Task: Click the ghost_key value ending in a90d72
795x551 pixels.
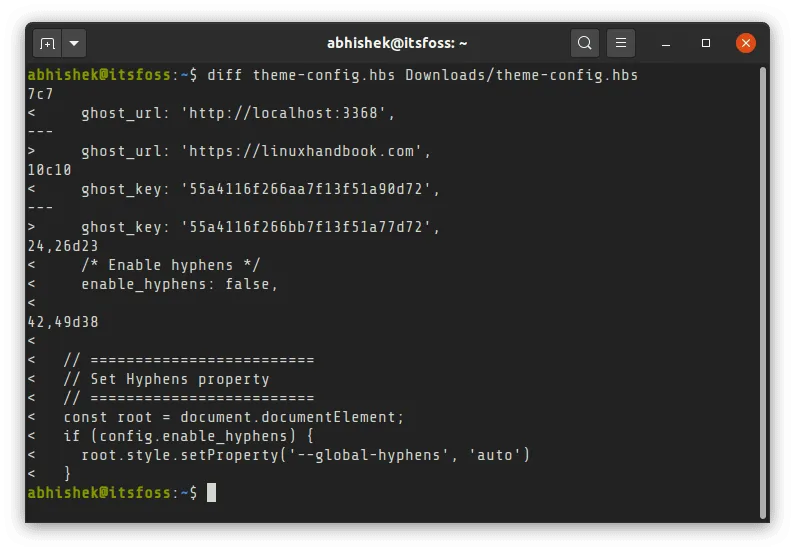Action: pyautogui.click(x=308, y=189)
